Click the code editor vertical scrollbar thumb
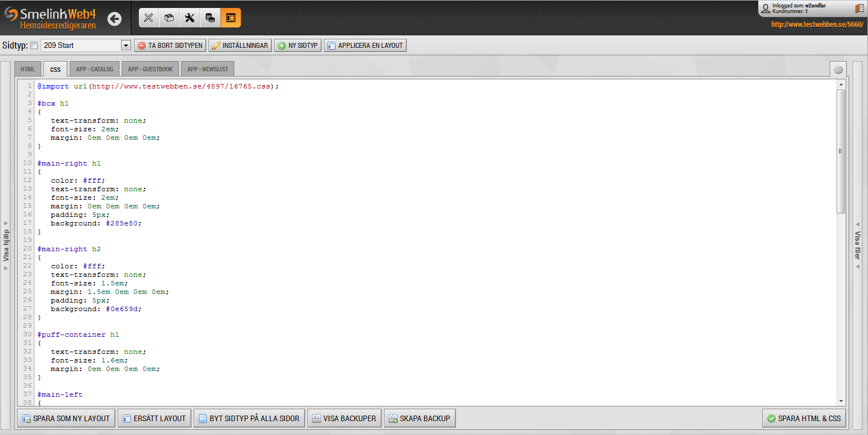The height and width of the screenshot is (435, 868). pos(841,151)
